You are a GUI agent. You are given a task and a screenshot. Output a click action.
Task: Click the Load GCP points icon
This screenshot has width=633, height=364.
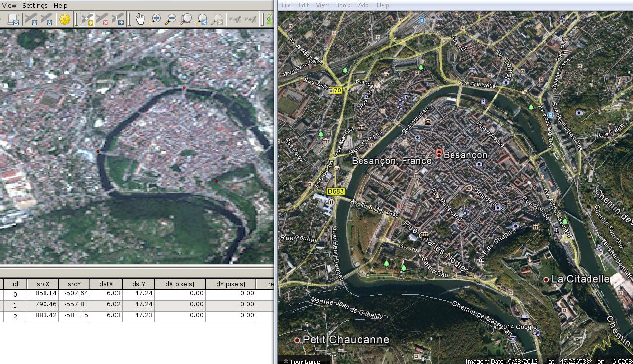(x=31, y=20)
